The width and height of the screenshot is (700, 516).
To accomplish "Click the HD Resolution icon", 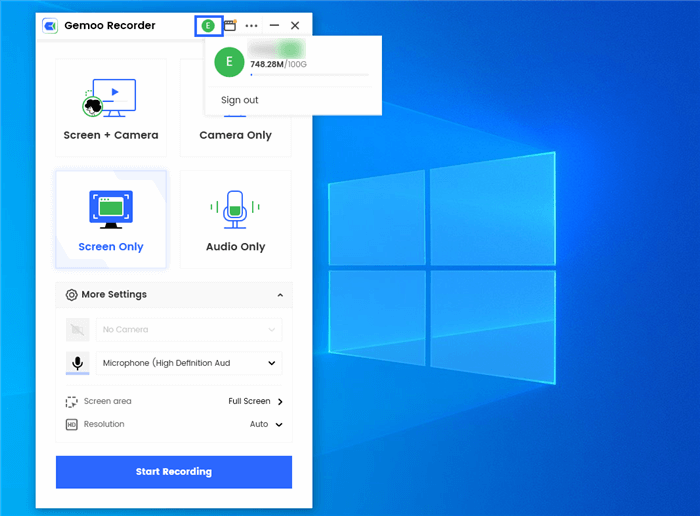I will [x=71, y=424].
